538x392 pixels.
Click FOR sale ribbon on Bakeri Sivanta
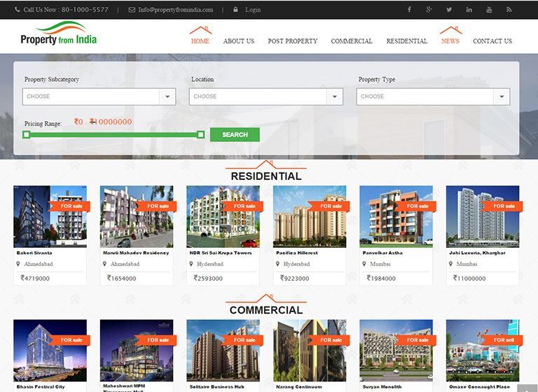[x=69, y=206]
